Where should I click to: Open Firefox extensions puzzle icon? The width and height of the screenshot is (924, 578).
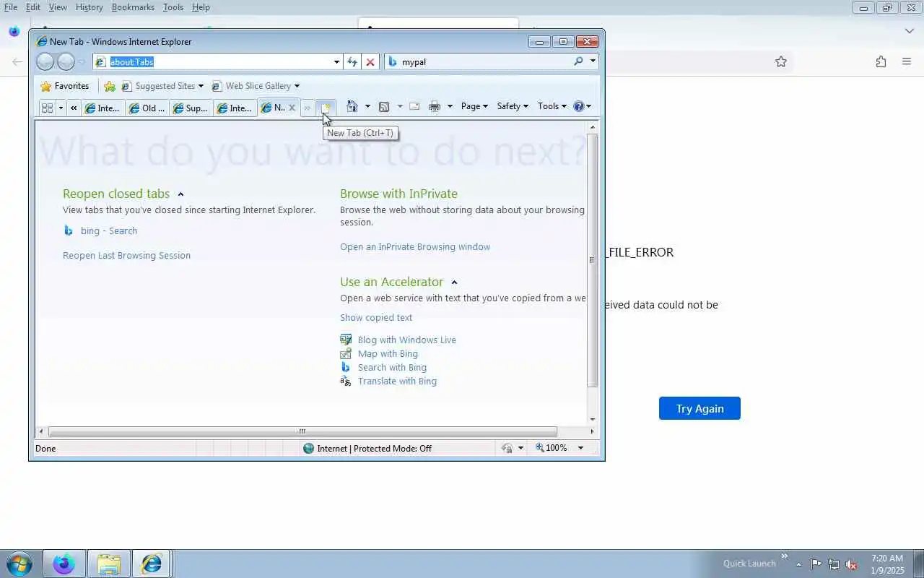coord(881,62)
